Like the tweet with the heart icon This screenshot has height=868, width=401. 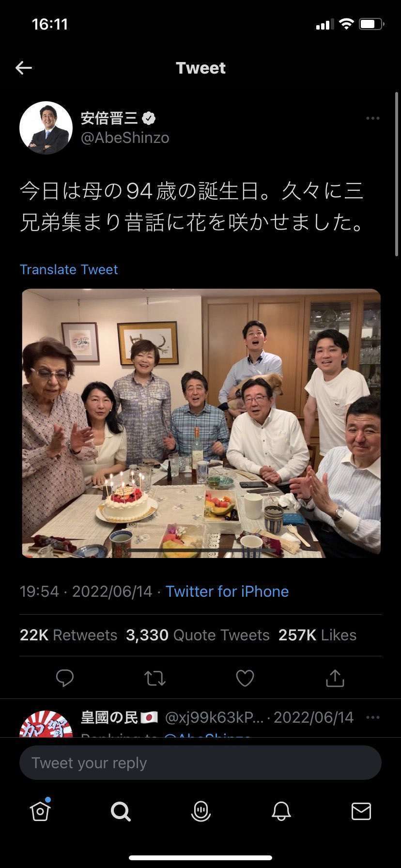click(x=245, y=678)
